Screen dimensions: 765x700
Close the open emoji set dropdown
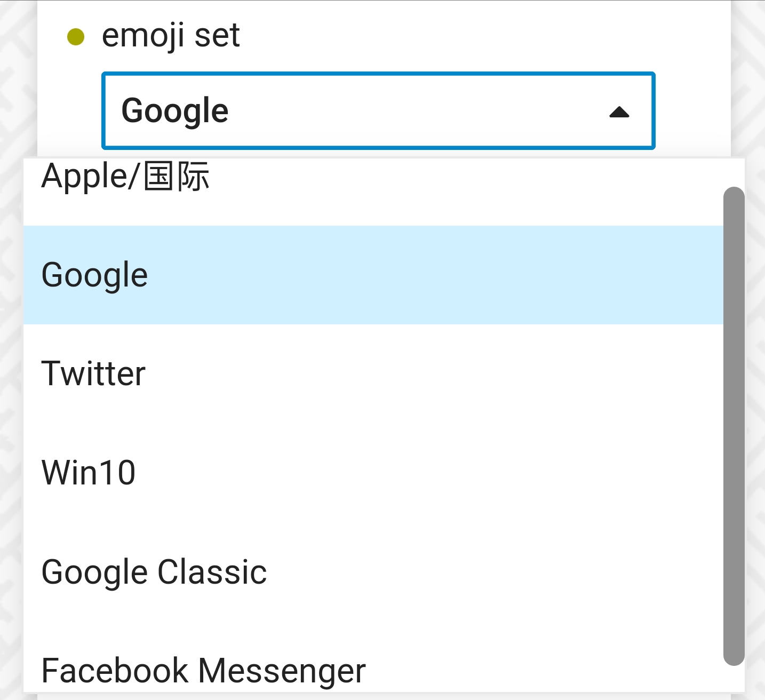[x=619, y=112]
